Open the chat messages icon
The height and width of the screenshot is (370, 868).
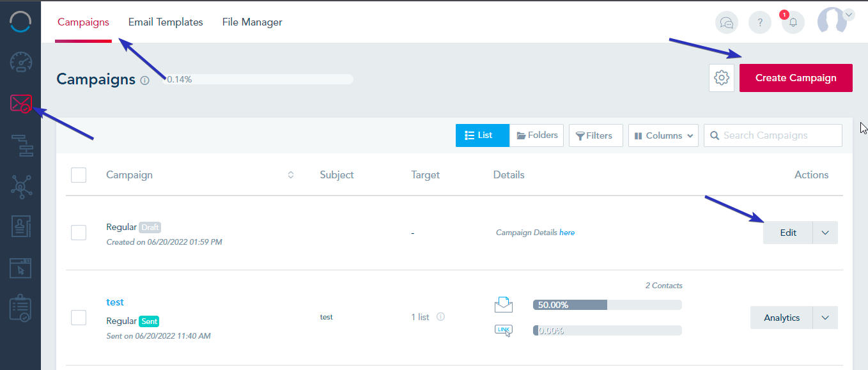pyautogui.click(x=727, y=22)
